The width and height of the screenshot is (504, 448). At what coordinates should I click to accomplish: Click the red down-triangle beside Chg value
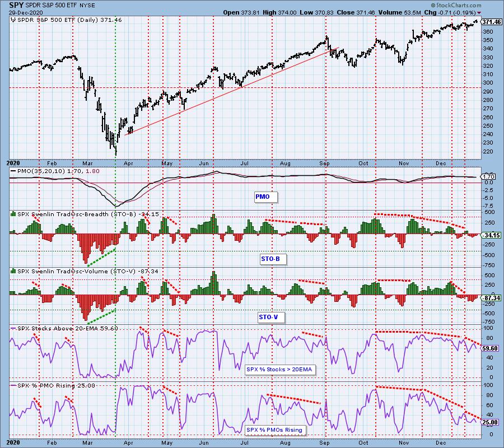(x=479, y=13)
